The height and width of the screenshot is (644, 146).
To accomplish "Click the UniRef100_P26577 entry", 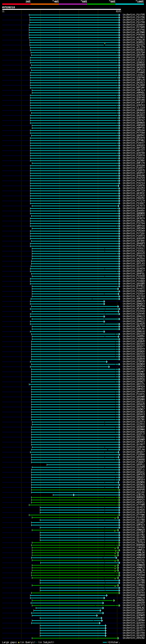I will (x=134, y=168).
